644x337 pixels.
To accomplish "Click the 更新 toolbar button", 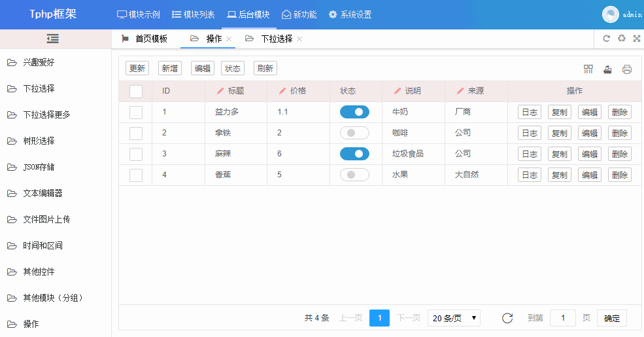I will [137, 68].
